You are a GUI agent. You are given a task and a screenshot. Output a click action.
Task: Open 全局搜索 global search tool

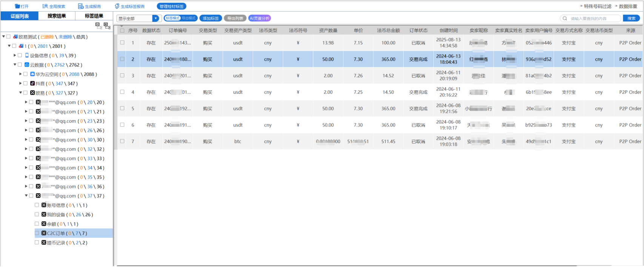[45, 6]
